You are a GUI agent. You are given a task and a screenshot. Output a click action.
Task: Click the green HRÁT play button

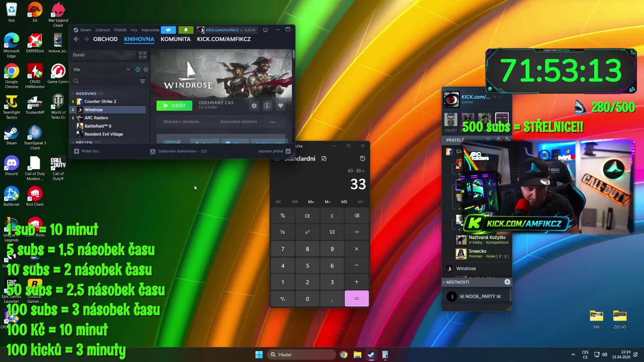174,106
